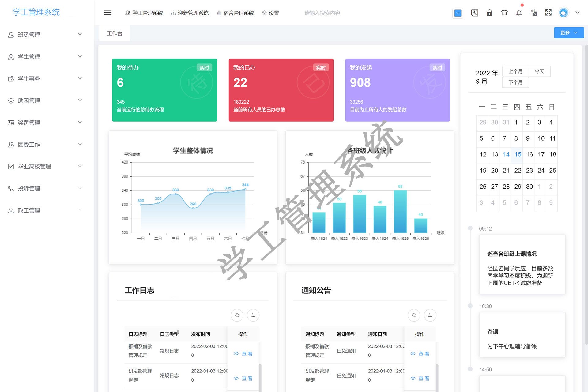Screen dimensions: 588x392
Task: Open column settings icon for 通知公告
Action: click(x=430, y=315)
